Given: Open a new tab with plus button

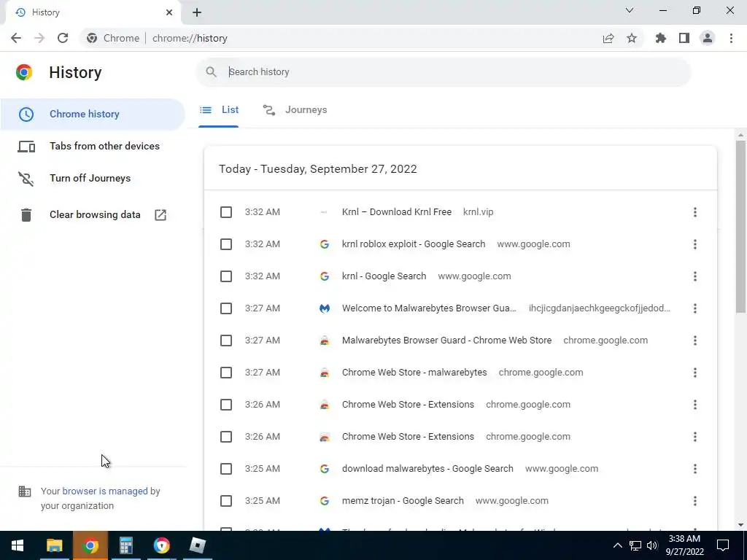Looking at the screenshot, I should (x=197, y=12).
